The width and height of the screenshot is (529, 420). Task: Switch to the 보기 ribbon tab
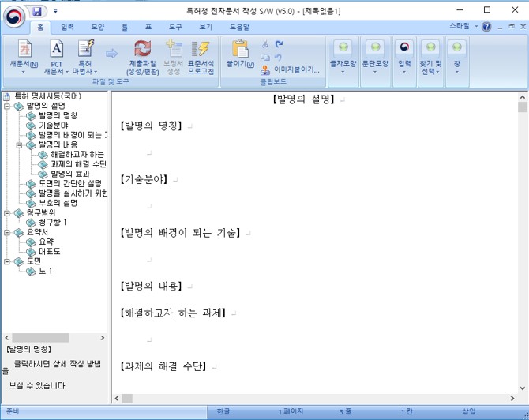[x=205, y=28]
